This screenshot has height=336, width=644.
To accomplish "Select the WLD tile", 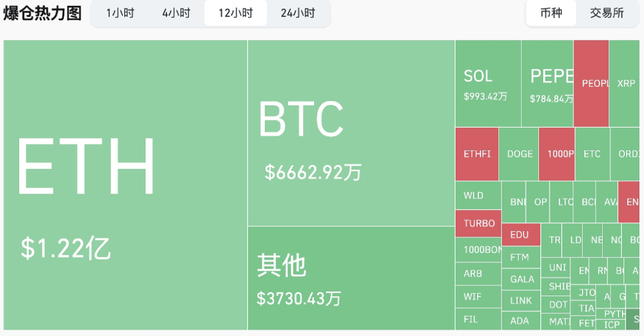I will pos(478,195).
